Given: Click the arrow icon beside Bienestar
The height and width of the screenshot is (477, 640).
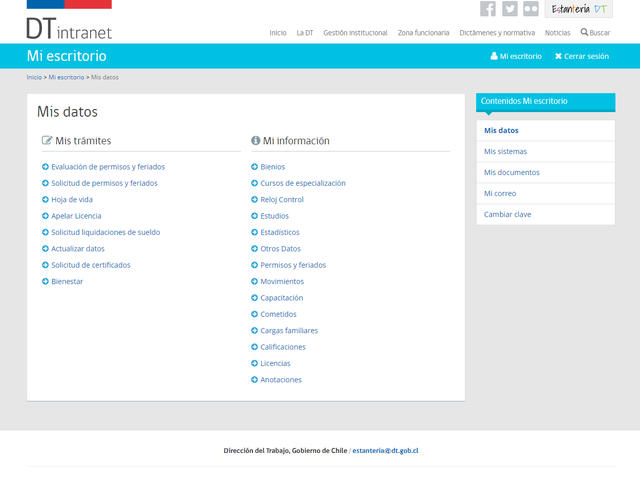Looking at the screenshot, I should tap(45, 281).
